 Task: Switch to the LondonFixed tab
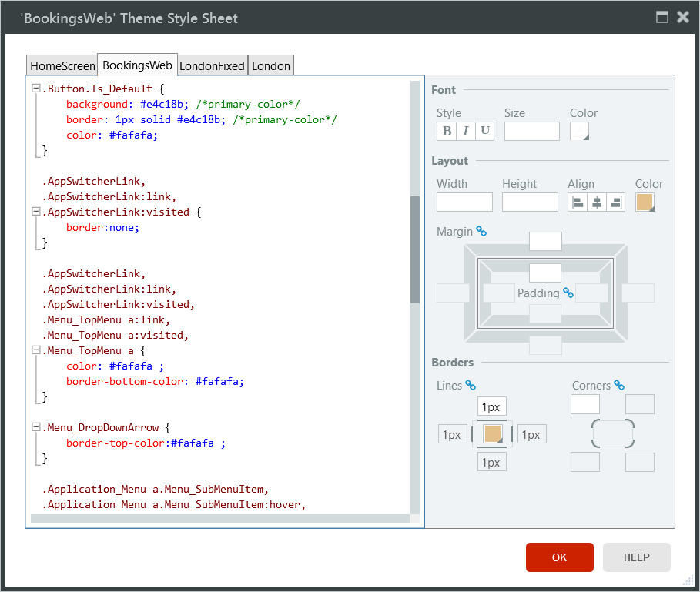pyautogui.click(x=212, y=65)
